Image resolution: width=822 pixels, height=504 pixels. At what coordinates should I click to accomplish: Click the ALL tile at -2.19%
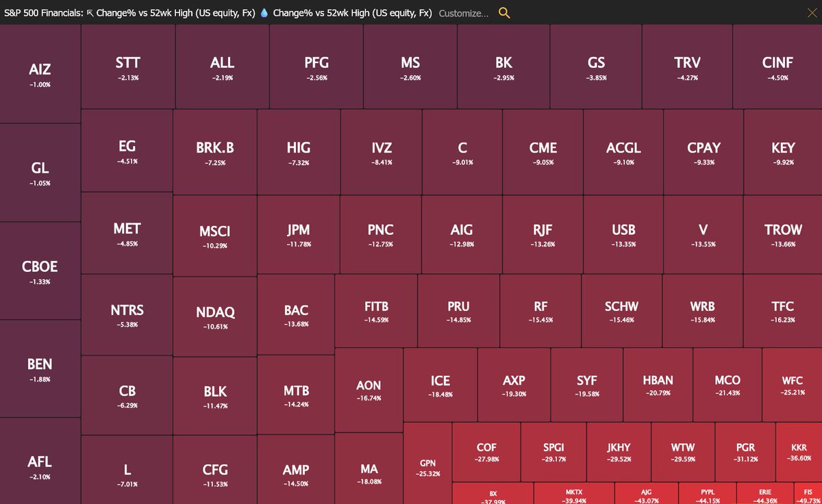pyautogui.click(x=223, y=68)
